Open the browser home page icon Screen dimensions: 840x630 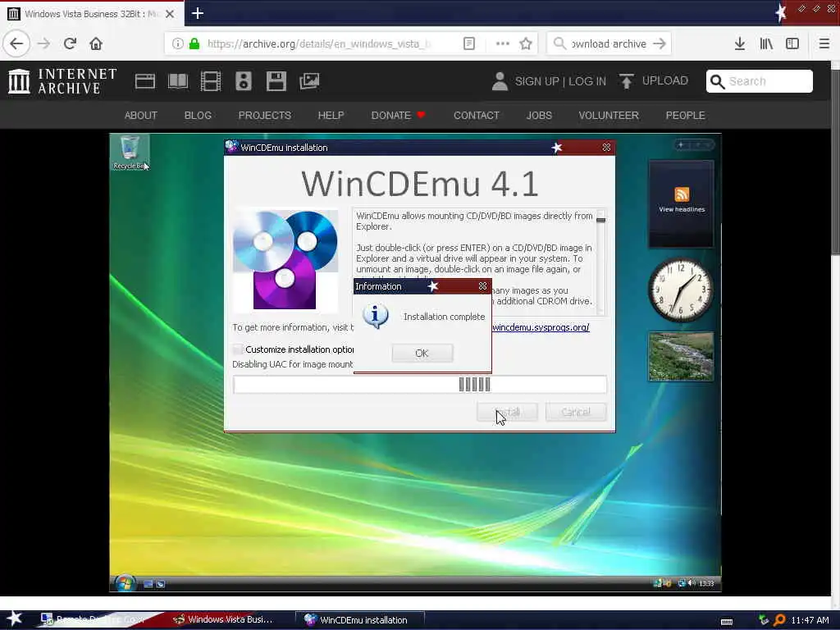(96, 43)
